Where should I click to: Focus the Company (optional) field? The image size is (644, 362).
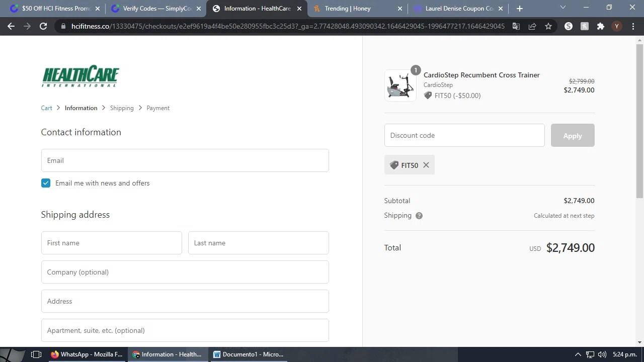click(x=185, y=272)
